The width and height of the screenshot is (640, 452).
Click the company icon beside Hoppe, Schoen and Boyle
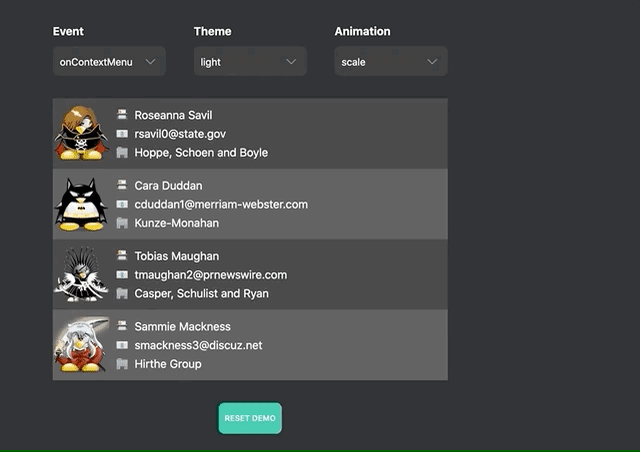coord(122,153)
